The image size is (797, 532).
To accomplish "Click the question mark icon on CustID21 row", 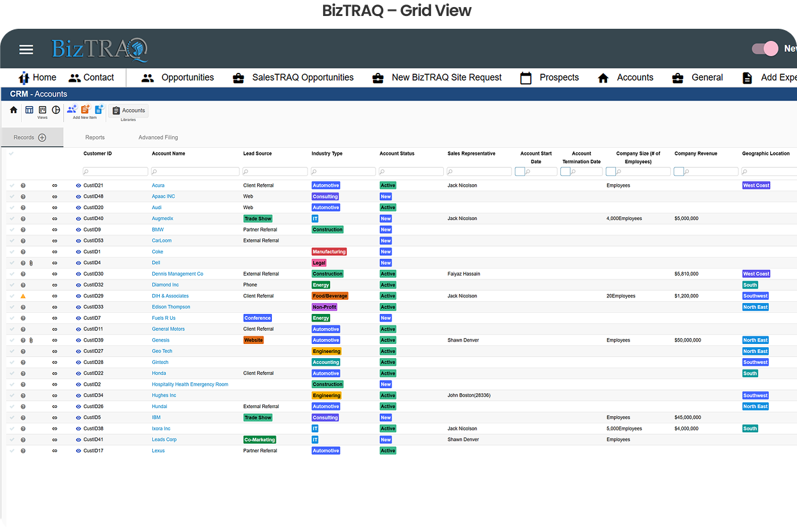I will 23,185.
